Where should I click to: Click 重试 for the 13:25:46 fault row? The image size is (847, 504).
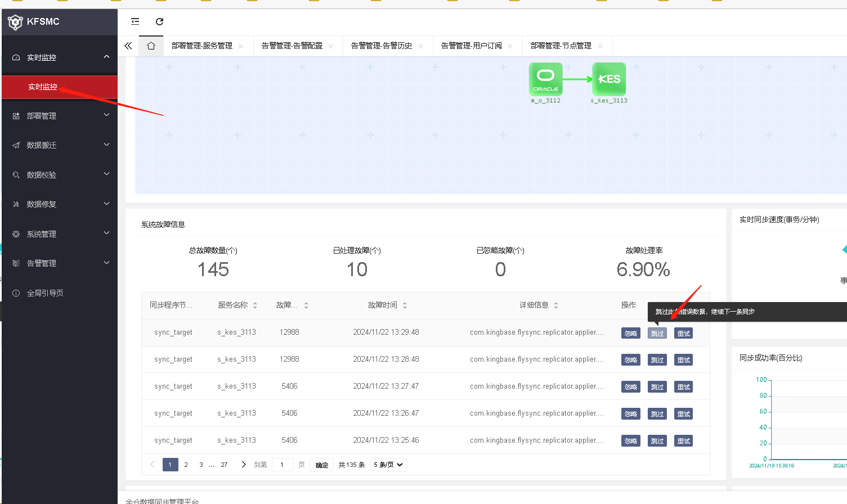tap(684, 441)
